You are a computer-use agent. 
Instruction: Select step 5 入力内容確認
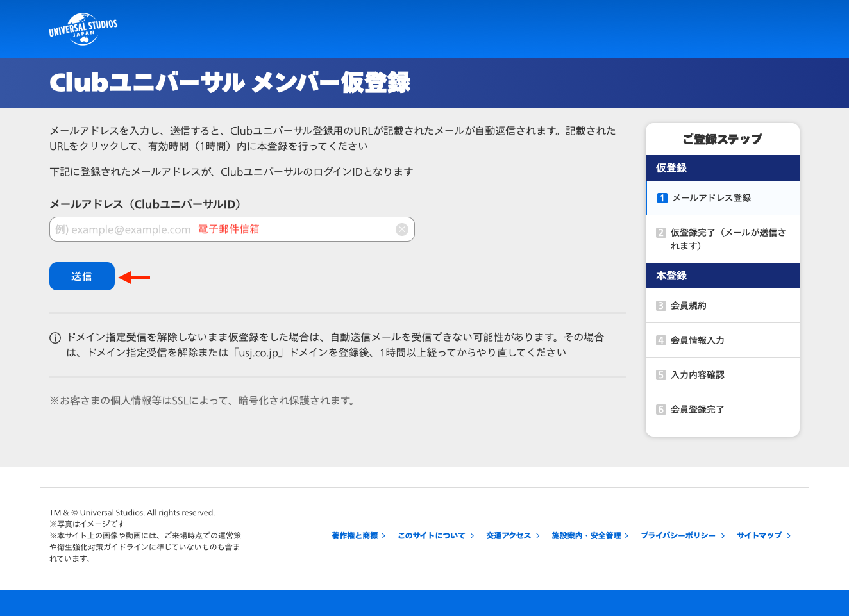(x=723, y=375)
